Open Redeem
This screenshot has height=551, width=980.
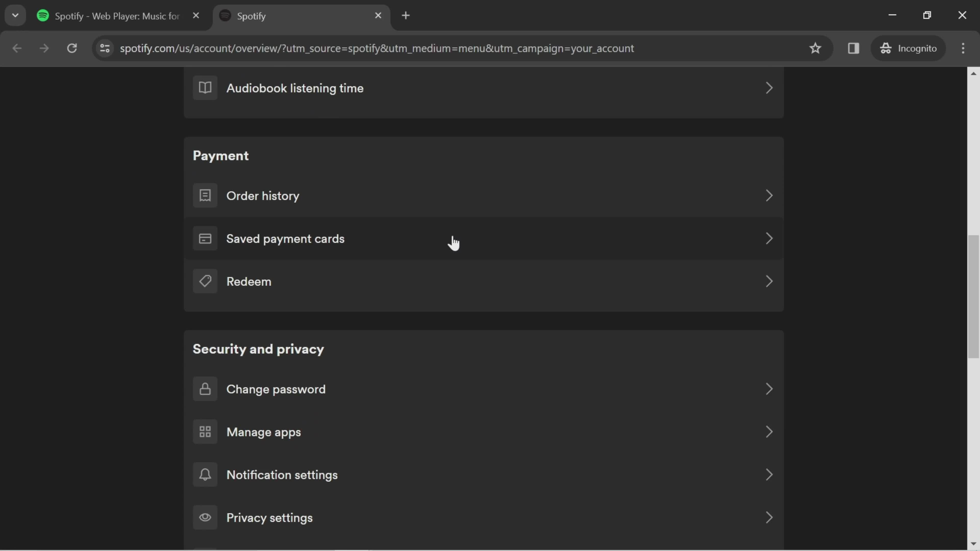(484, 281)
